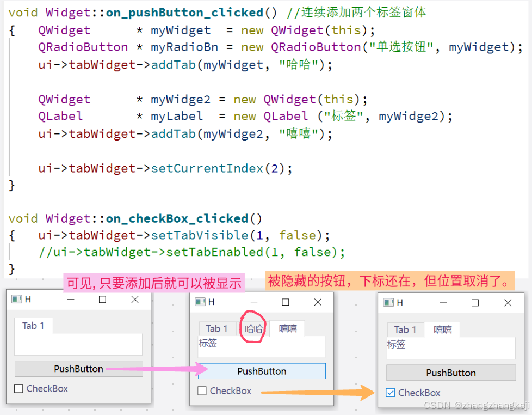Image resolution: width=532 pixels, height=415 pixels.
Task: Minimize the left H window
Action: coord(71,300)
